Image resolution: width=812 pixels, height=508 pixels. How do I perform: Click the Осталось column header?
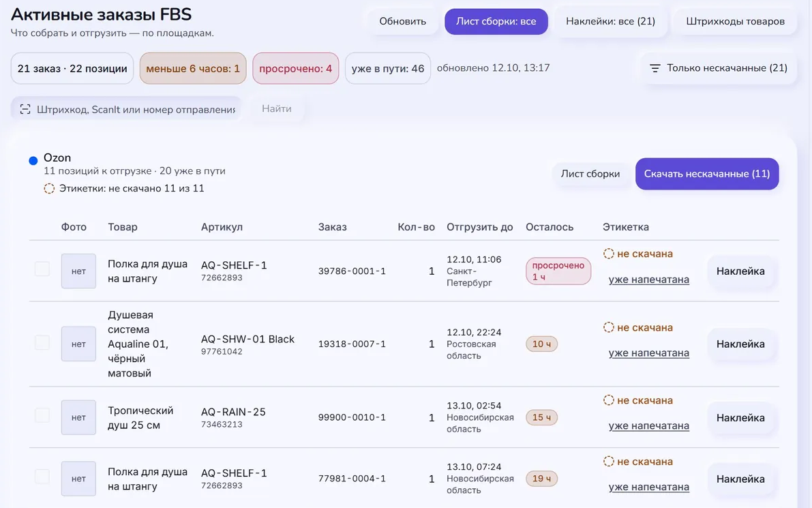coord(550,227)
